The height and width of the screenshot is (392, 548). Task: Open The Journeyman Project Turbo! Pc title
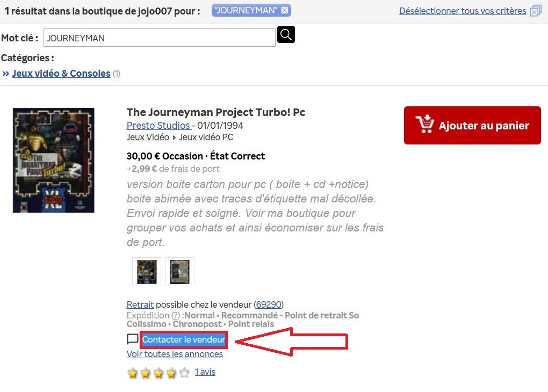tap(215, 112)
